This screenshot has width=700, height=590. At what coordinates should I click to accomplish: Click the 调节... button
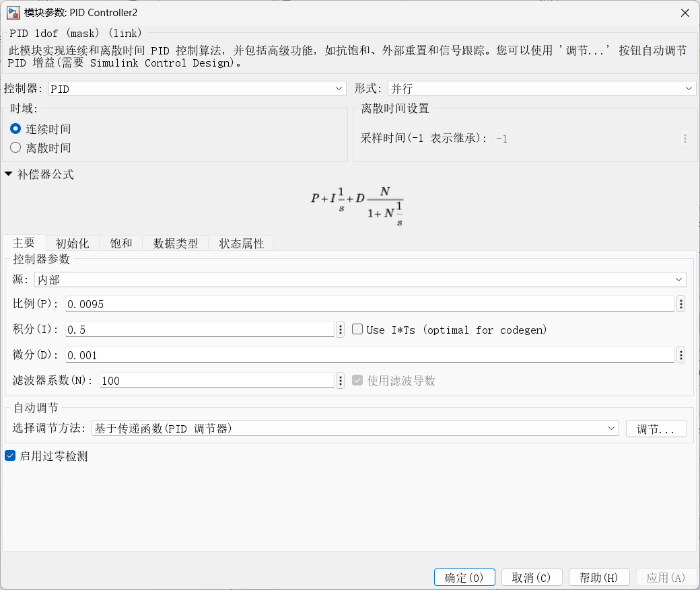(x=656, y=429)
